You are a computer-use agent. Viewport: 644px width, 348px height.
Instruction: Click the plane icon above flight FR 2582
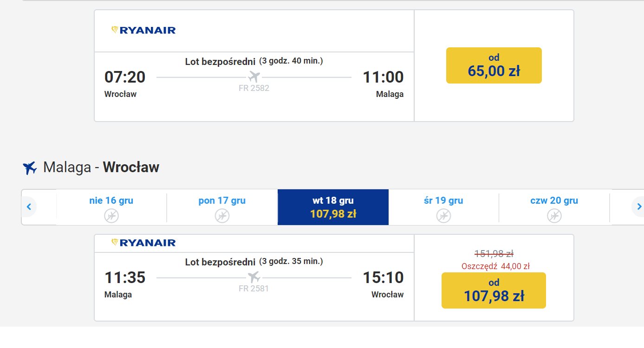[x=254, y=77]
